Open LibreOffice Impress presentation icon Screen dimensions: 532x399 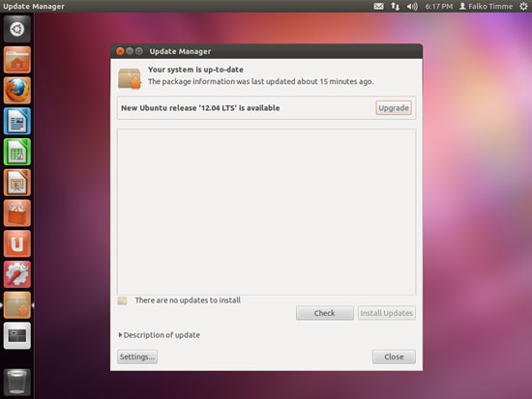pos(17,183)
